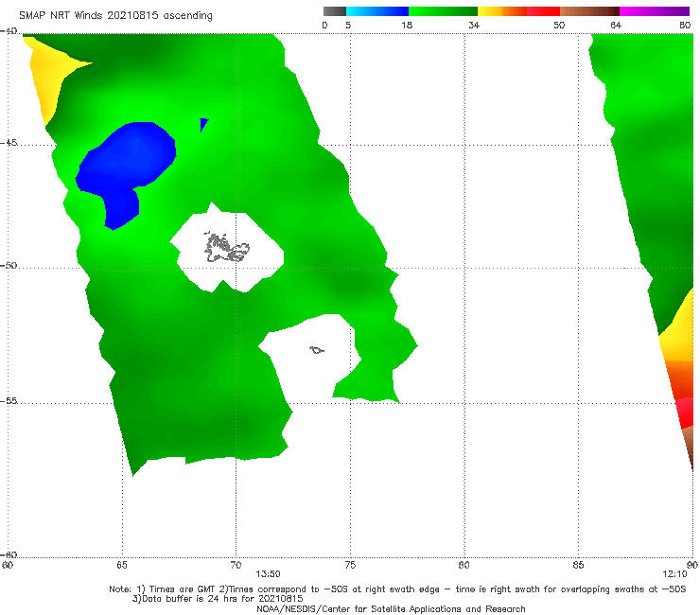Pick the magenta-purple segment of the color bar
The image size is (700, 615).
point(655,11)
